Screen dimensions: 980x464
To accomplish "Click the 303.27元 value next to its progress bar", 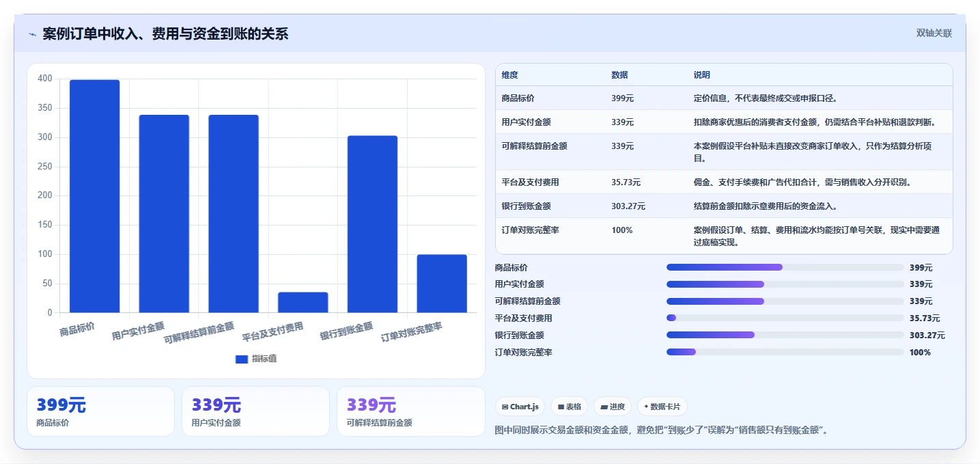I will point(927,336).
